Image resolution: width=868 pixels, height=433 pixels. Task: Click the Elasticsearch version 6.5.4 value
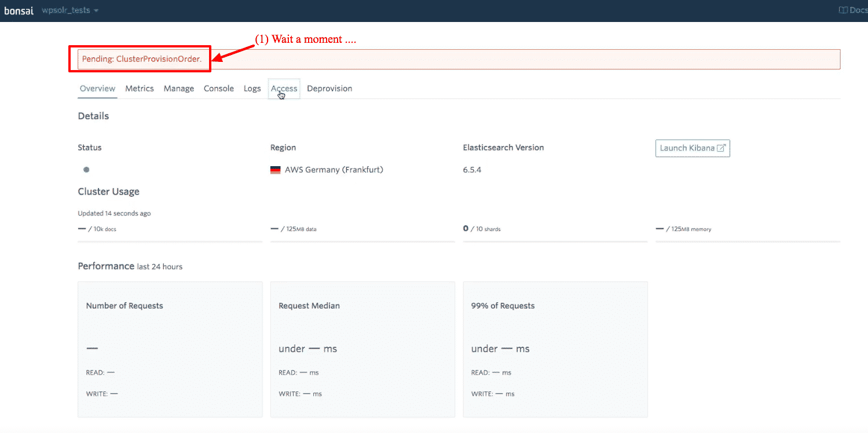tap(473, 170)
